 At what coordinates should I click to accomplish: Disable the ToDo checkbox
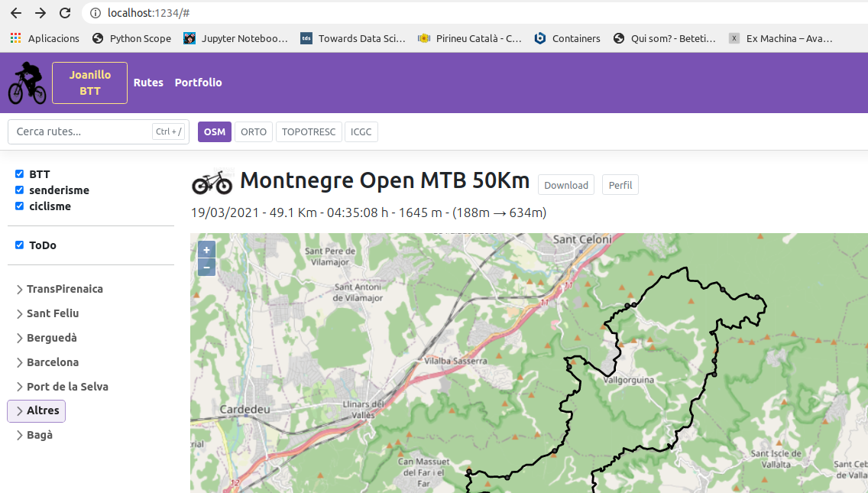click(x=20, y=245)
